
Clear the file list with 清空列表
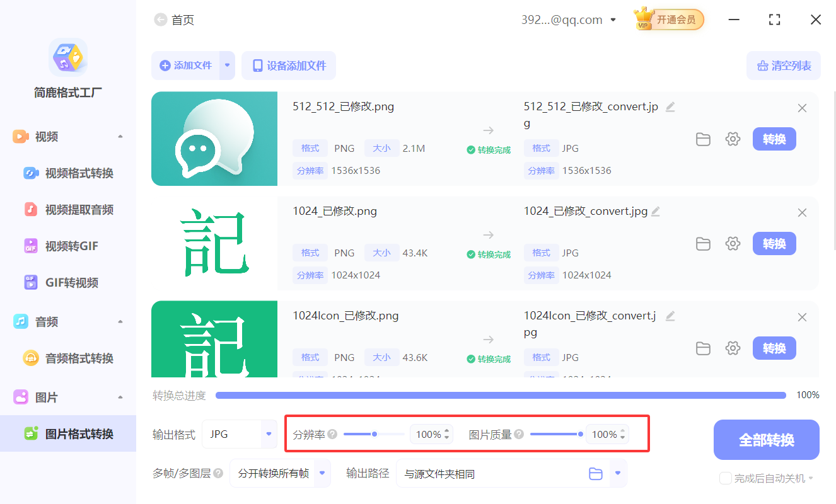point(784,66)
